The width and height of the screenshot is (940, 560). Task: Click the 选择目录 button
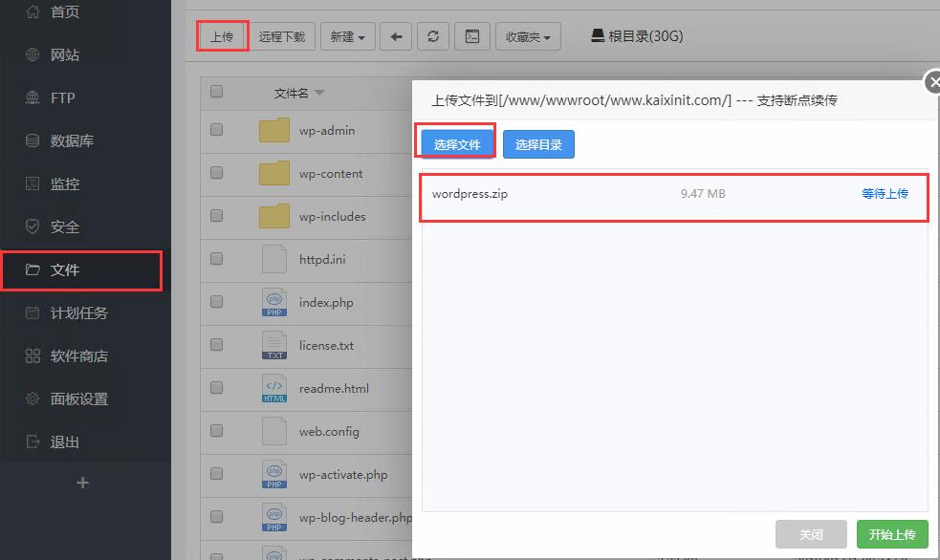(x=538, y=144)
